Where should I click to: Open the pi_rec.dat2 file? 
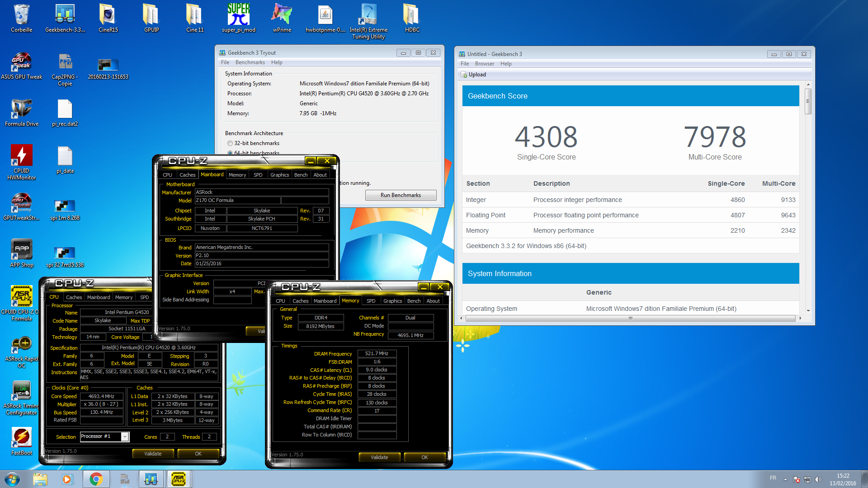pyautogui.click(x=65, y=113)
